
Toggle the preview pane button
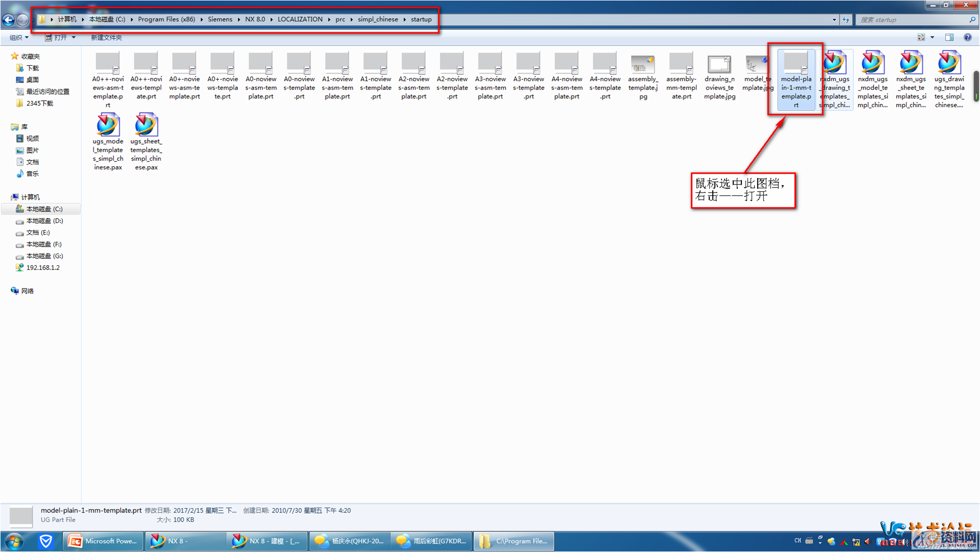pos(949,37)
